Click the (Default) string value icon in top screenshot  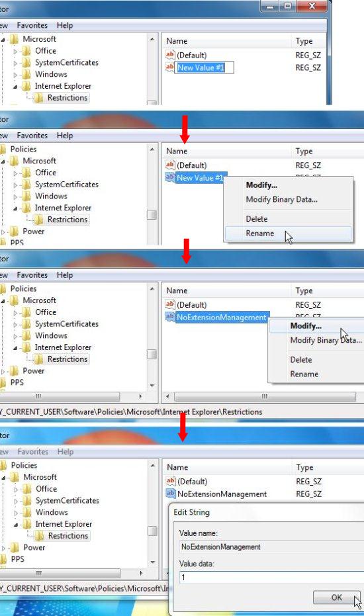[x=170, y=55]
